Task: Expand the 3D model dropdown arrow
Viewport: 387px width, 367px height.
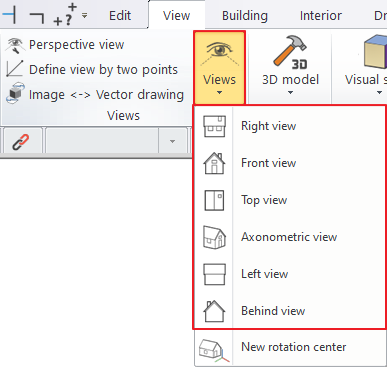Action: tap(290, 93)
